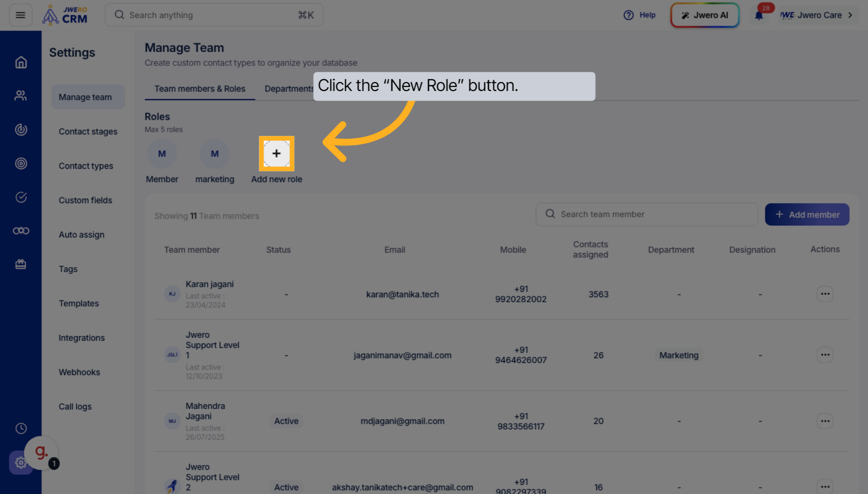Open actions menu for Mahendra Jagani
Image resolution: width=868 pixels, height=494 pixels.
pos(825,421)
